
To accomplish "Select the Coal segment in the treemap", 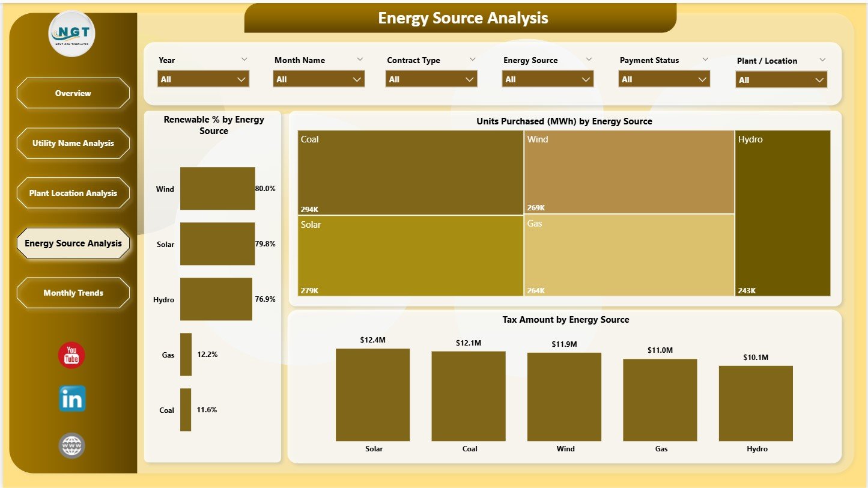I will 410,171.
